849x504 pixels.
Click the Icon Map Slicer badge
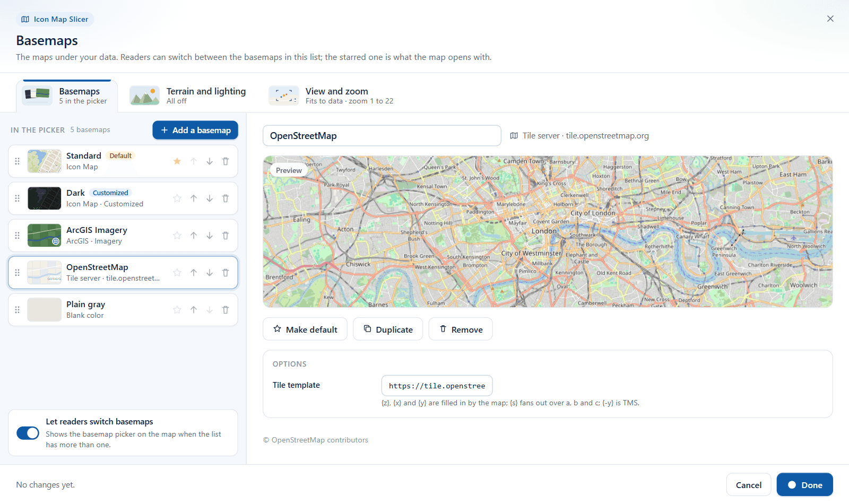pos(55,19)
